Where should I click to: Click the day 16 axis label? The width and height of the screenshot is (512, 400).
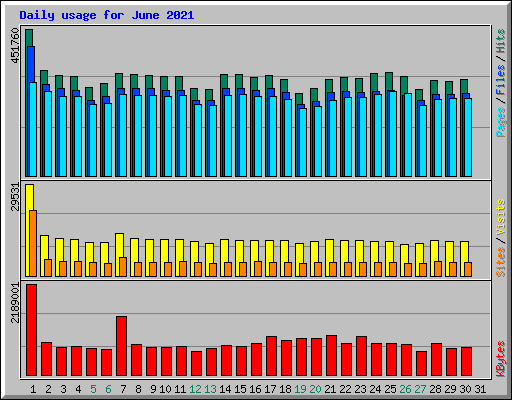pyautogui.click(x=255, y=389)
